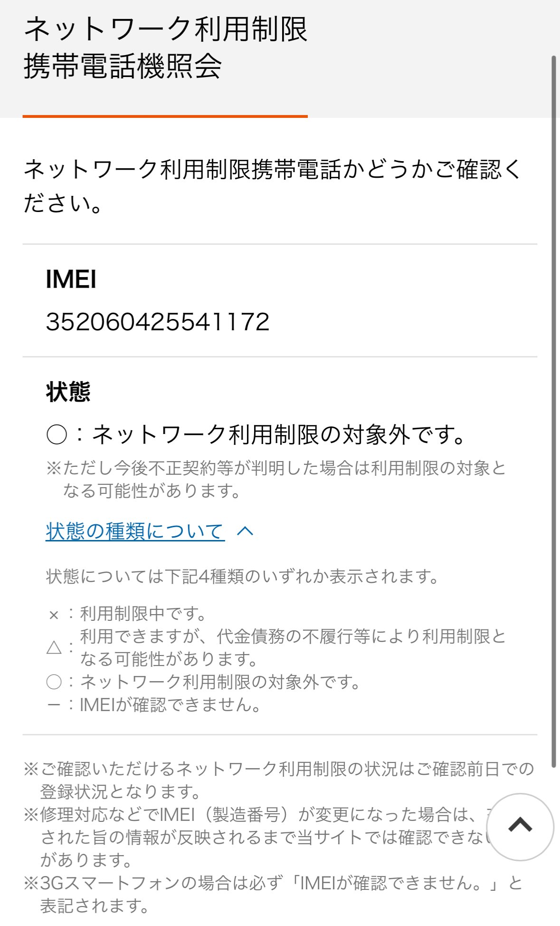Tap the scroll-to-top arrow button
The image size is (560, 926).
tap(520, 827)
